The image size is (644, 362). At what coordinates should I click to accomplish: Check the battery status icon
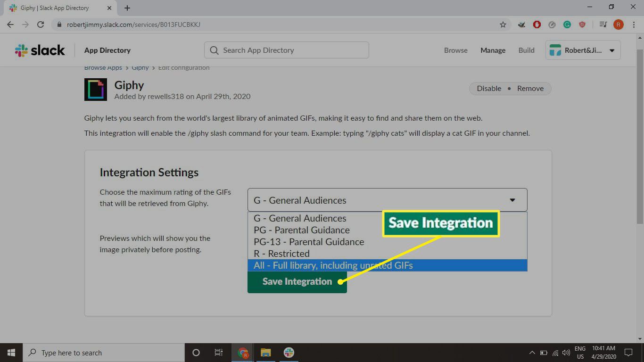[x=544, y=353]
